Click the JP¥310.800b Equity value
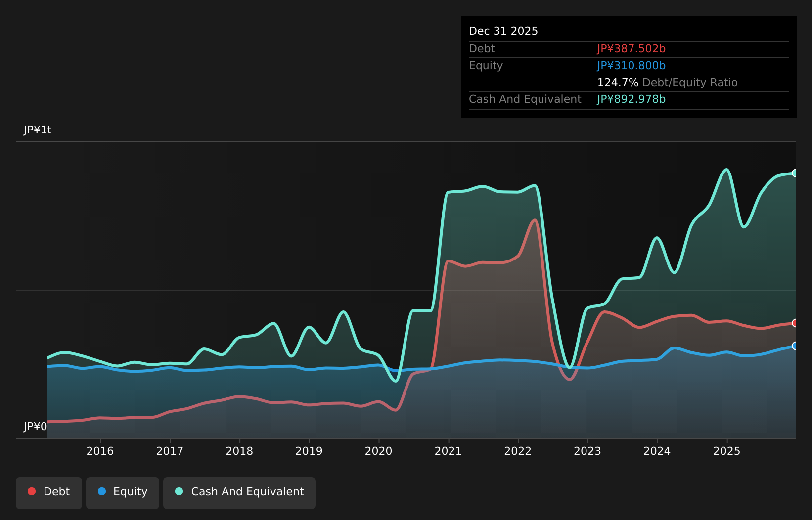This screenshot has height=520, width=812. [631, 65]
